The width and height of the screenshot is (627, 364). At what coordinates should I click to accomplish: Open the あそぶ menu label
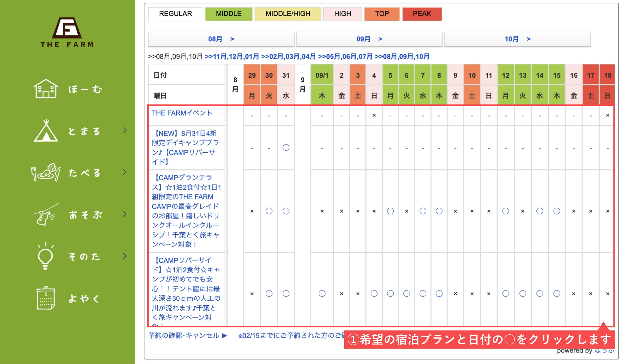85,215
